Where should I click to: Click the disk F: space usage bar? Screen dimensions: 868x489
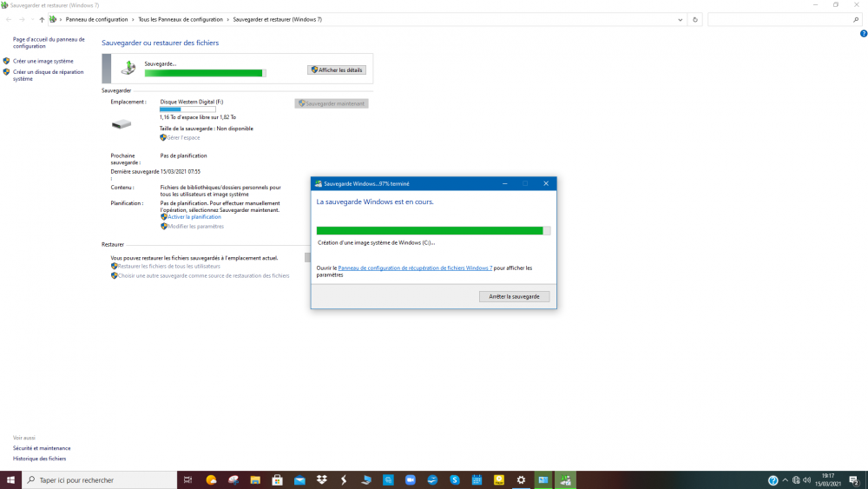point(187,109)
